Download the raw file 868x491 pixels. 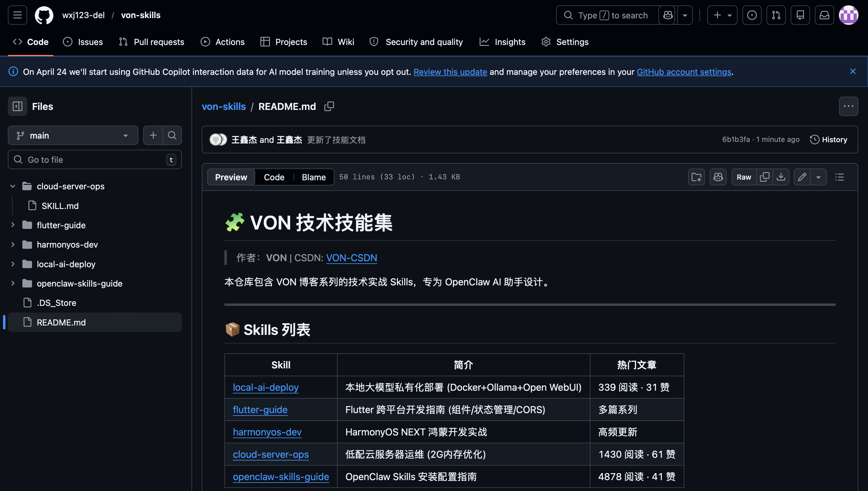pos(781,177)
